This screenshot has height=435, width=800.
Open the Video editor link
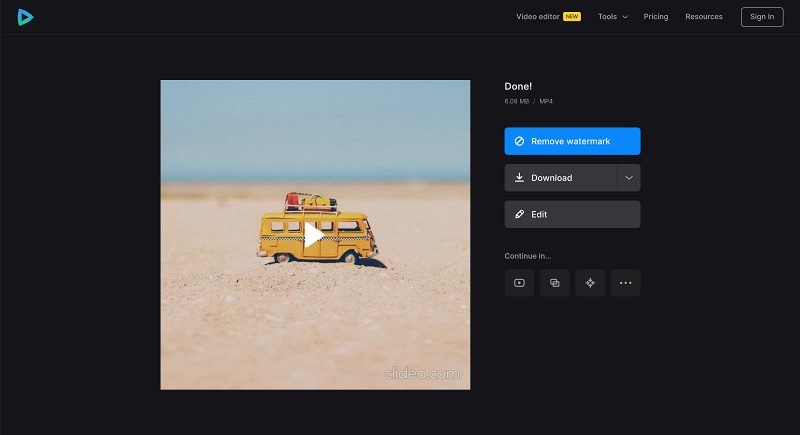[x=537, y=16]
